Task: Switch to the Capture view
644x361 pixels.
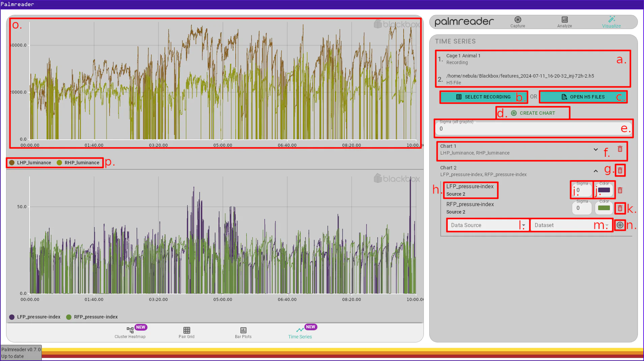Action: (x=518, y=22)
